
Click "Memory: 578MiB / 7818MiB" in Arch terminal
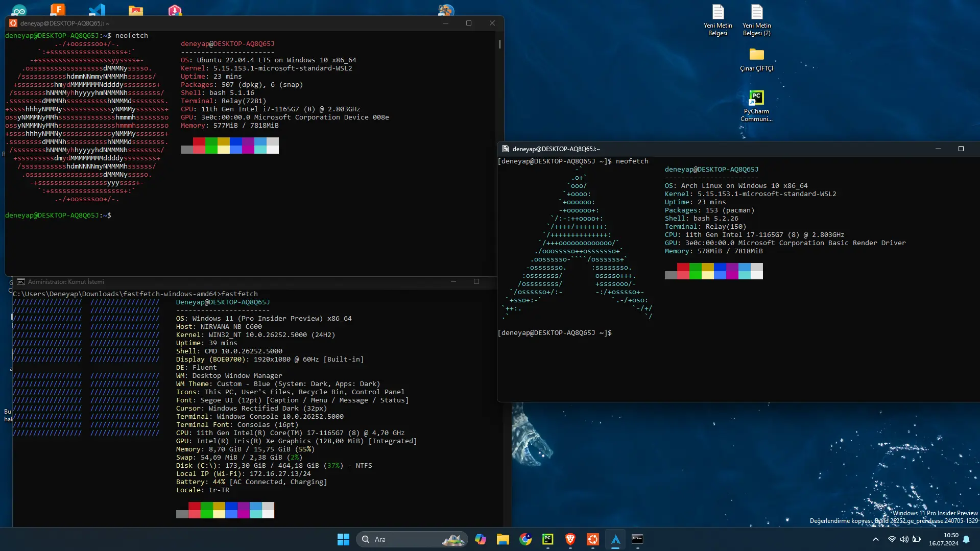[714, 251]
